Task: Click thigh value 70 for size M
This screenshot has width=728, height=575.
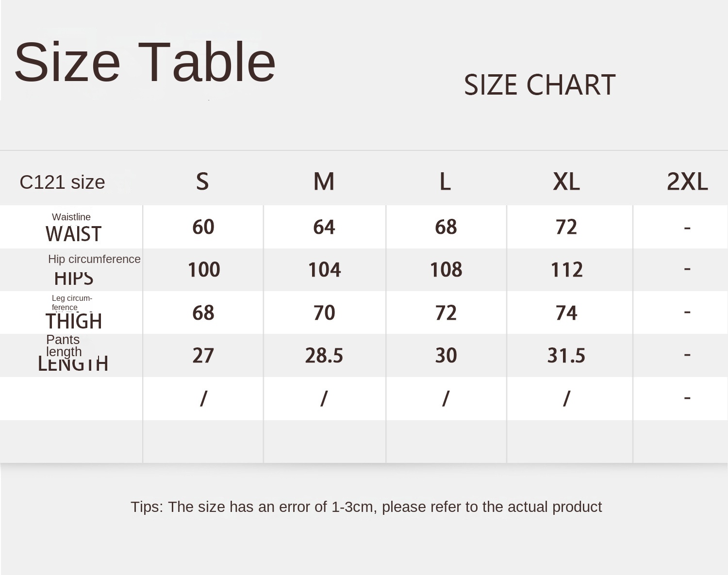Action: coord(324,312)
